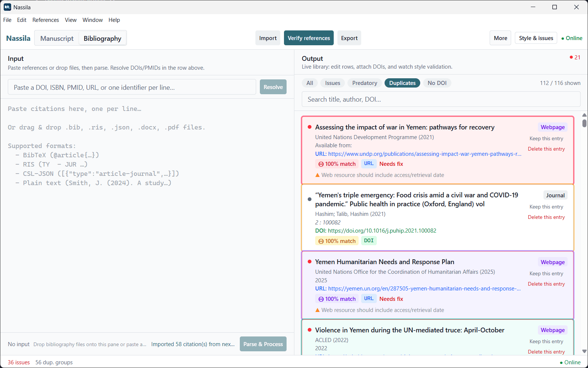Toggle the Duplicates filter chip

402,83
